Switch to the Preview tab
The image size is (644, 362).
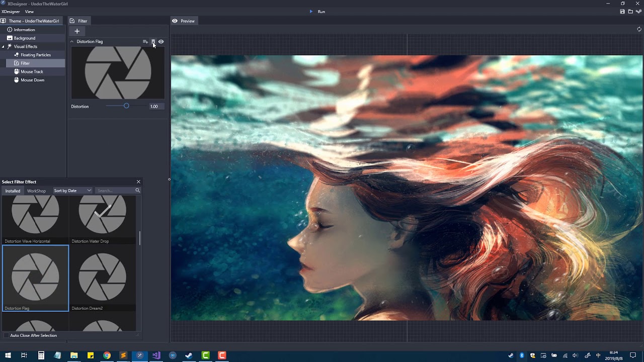coord(184,21)
